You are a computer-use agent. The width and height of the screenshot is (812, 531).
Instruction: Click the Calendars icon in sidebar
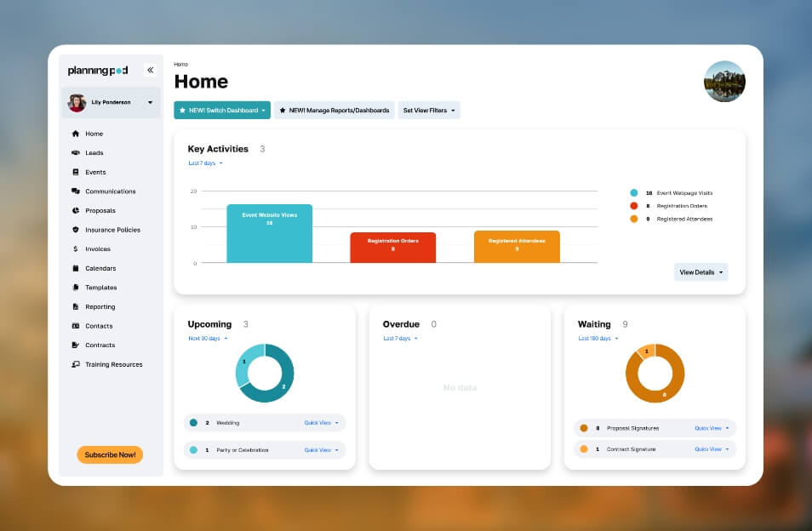pyautogui.click(x=76, y=268)
